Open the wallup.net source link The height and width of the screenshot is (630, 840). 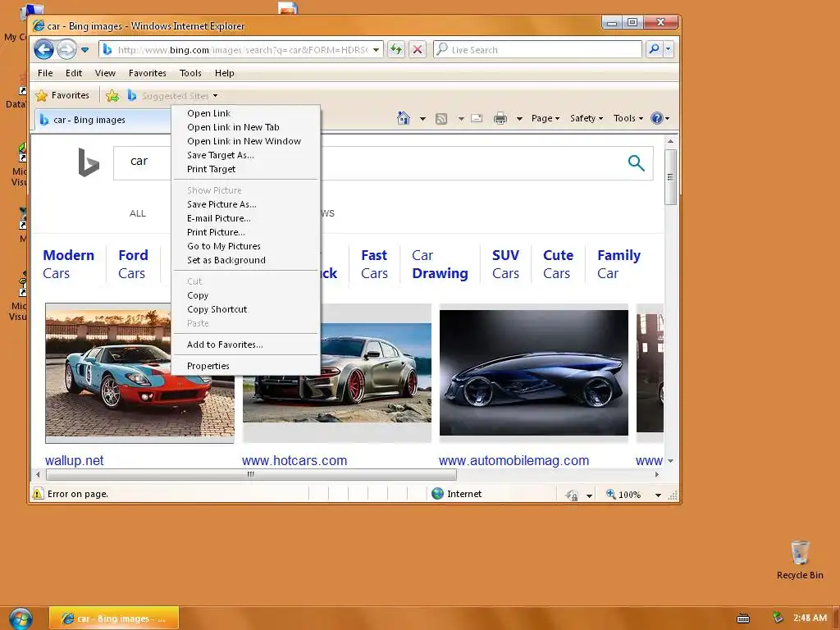75,460
